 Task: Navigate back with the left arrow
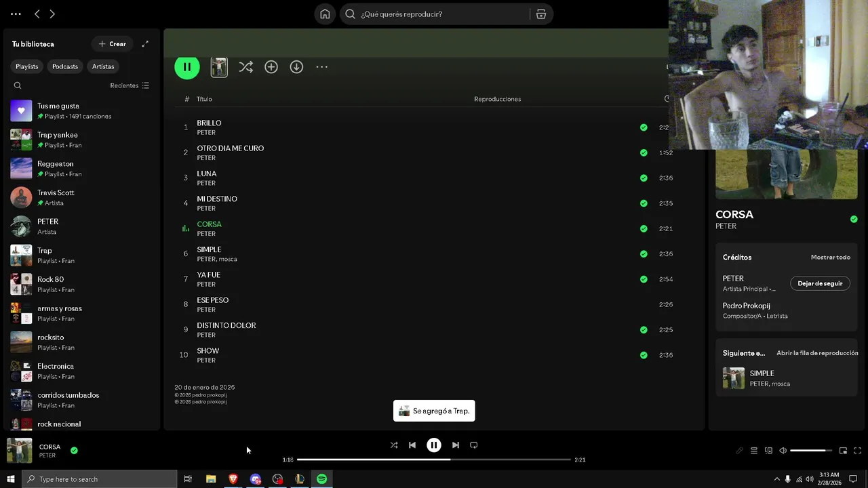tap(37, 14)
